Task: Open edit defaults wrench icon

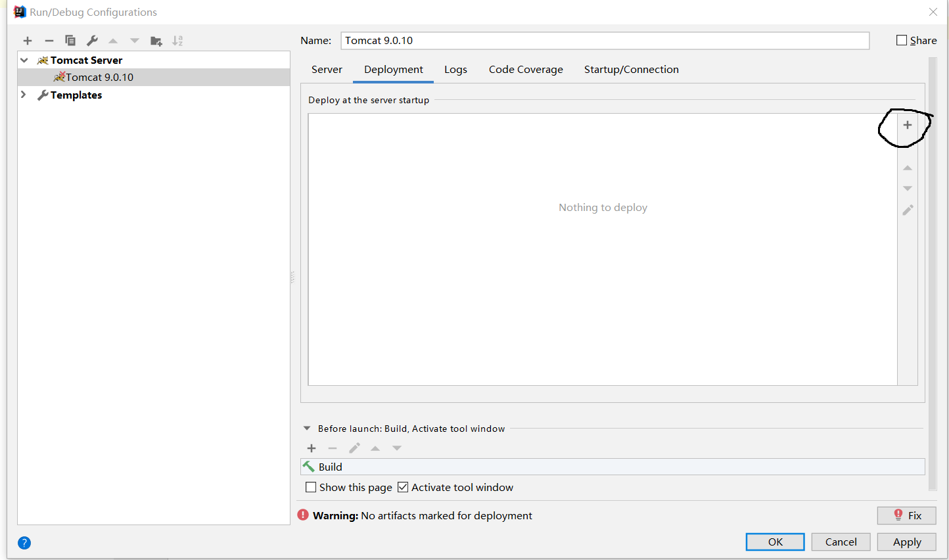Action: [x=92, y=41]
